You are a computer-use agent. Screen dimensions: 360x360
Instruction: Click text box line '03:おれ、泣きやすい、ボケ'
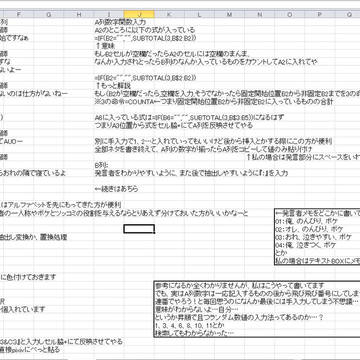314,237
